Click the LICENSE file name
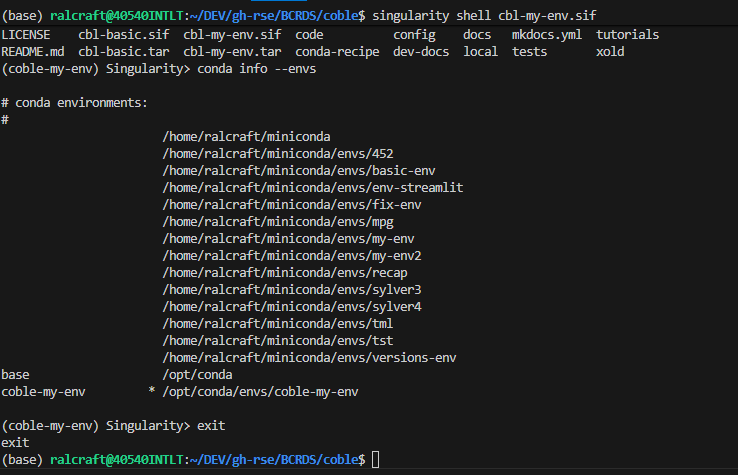This screenshot has height=475, width=738. tap(26, 35)
